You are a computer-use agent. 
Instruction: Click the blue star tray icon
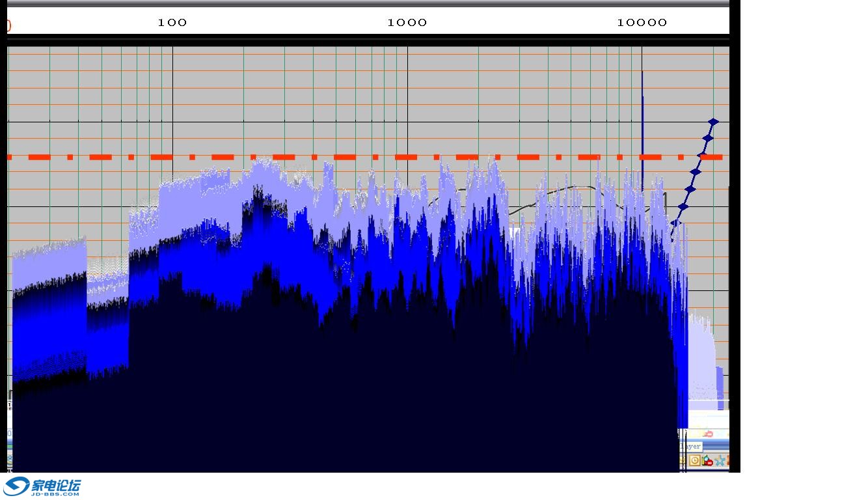pos(720,461)
